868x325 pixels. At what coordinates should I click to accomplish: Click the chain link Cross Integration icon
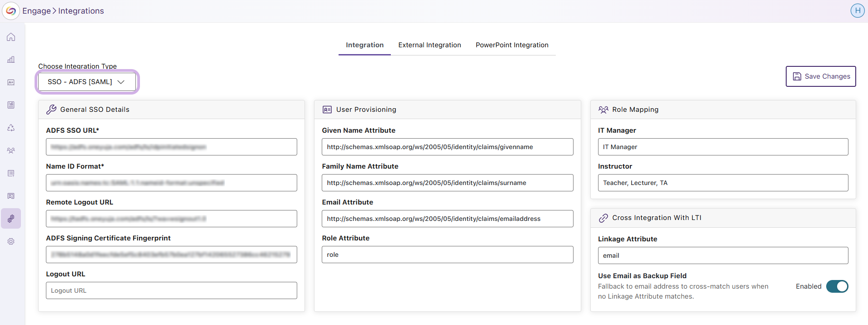pyautogui.click(x=603, y=218)
